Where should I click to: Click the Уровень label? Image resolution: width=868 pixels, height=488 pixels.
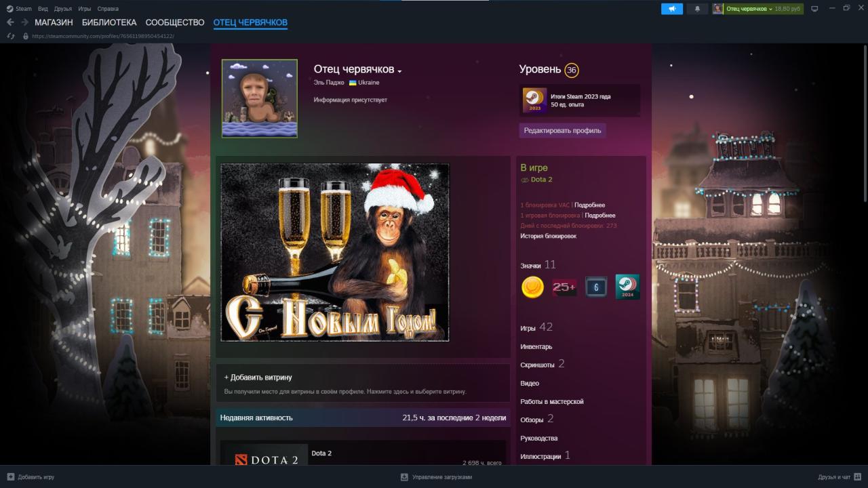tap(540, 69)
